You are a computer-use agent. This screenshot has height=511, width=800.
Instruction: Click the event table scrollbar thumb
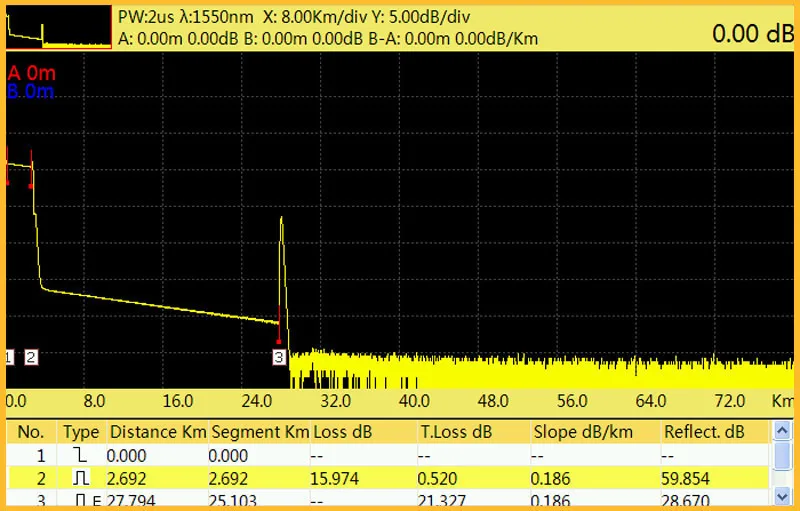click(782, 455)
